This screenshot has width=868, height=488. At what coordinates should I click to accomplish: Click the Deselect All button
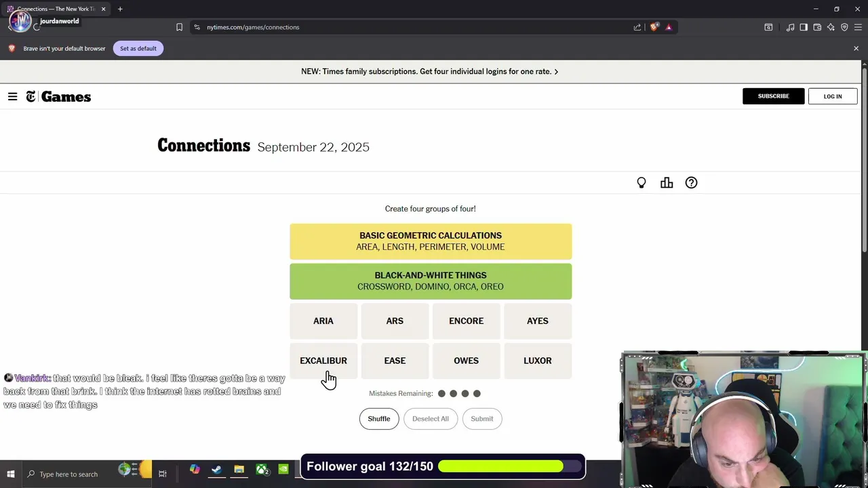click(x=431, y=419)
